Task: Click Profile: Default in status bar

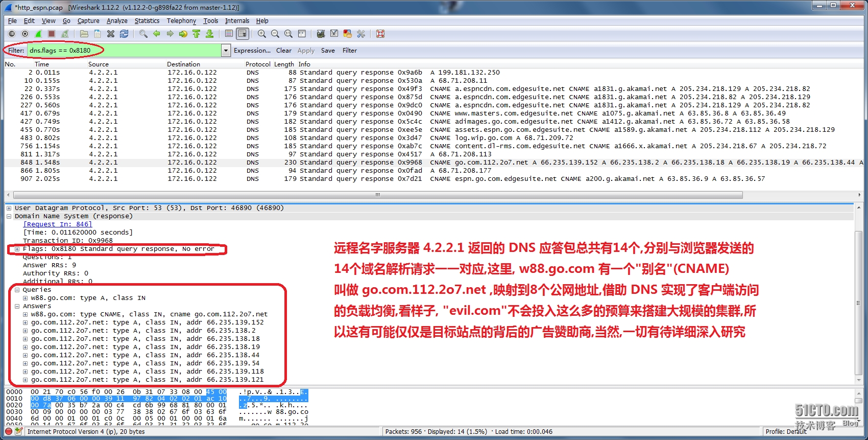Action: click(786, 432)
